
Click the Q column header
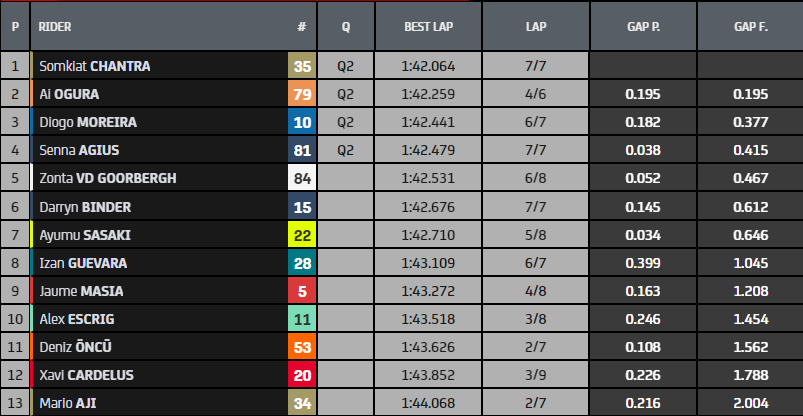coord(345,27)
